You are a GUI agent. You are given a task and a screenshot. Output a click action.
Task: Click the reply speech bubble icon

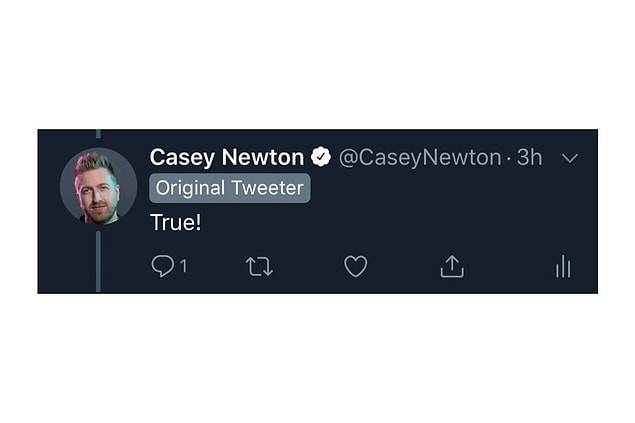pos(163,266)
